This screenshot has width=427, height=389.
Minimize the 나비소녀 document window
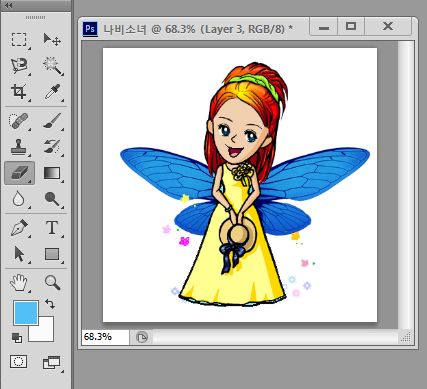click(x=324, y=26)
